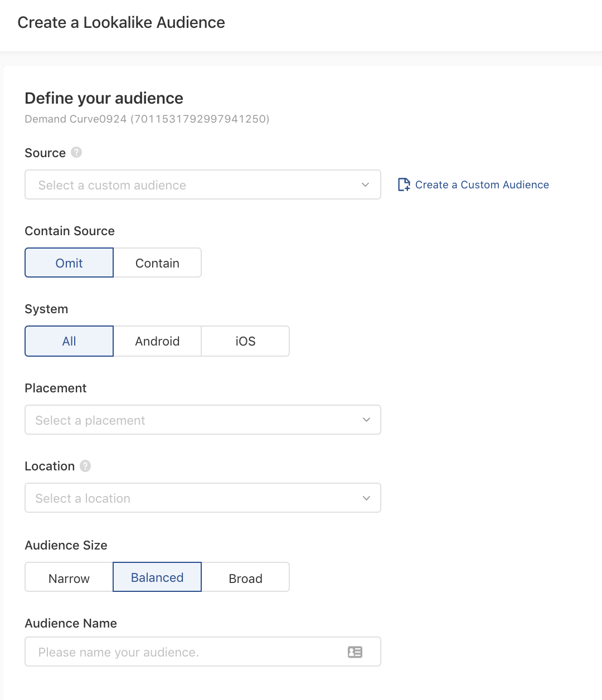Set audience size to Narrow

(x=69, y=578)
